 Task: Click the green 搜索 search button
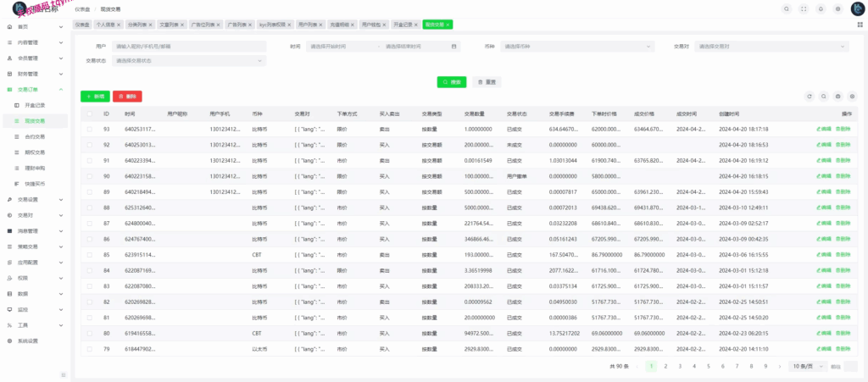[x=452, y=82]
